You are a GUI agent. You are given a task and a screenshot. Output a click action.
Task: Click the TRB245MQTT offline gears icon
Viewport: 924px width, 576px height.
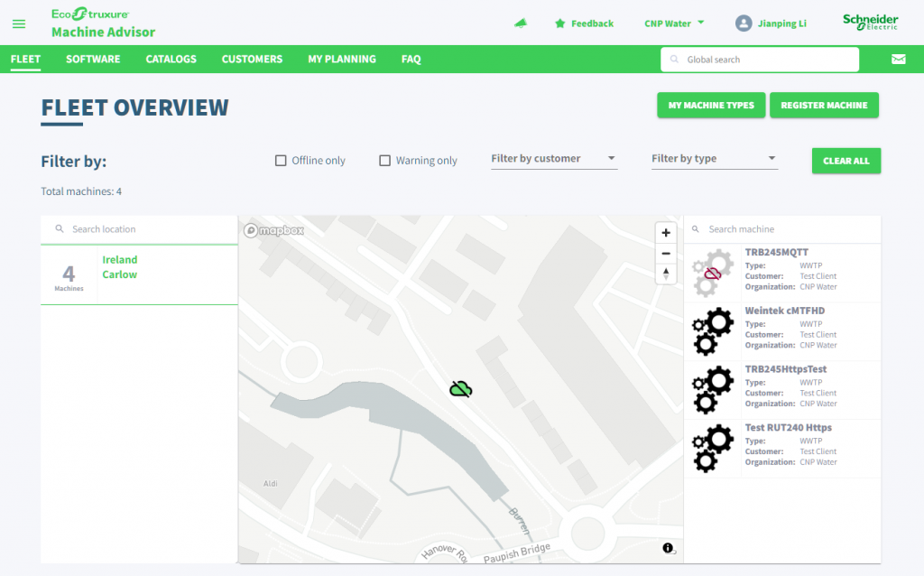[713, 273]
